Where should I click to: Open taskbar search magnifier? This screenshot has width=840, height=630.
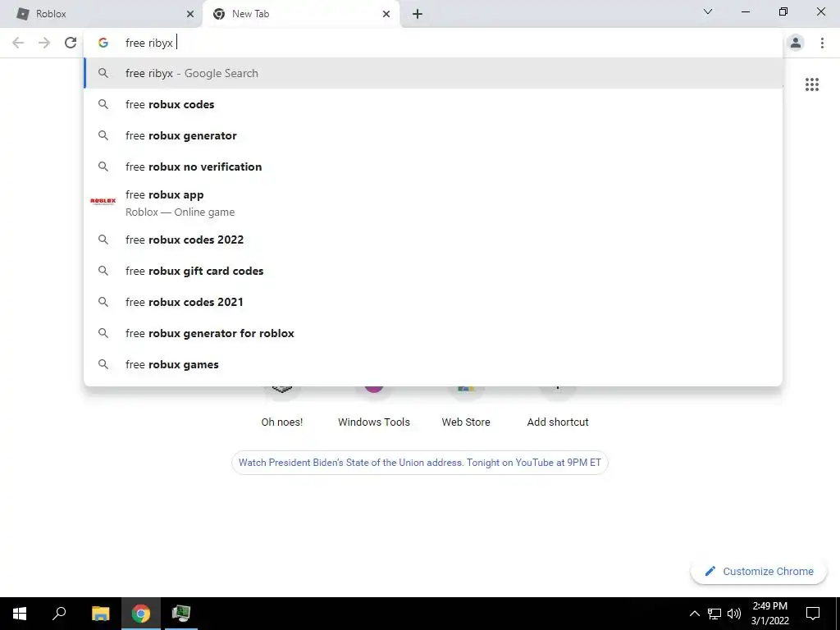click(x=59, y=614)
